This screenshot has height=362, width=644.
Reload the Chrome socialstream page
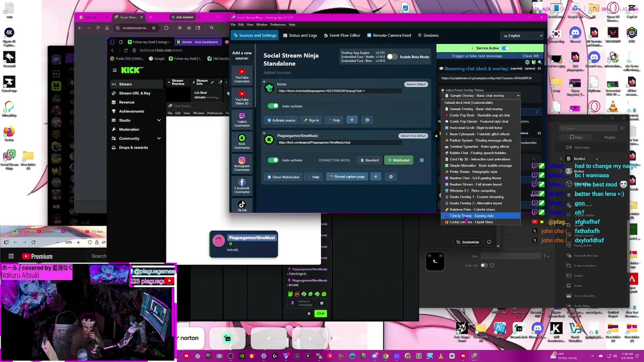pyautogui.click(x=98, y=28)
